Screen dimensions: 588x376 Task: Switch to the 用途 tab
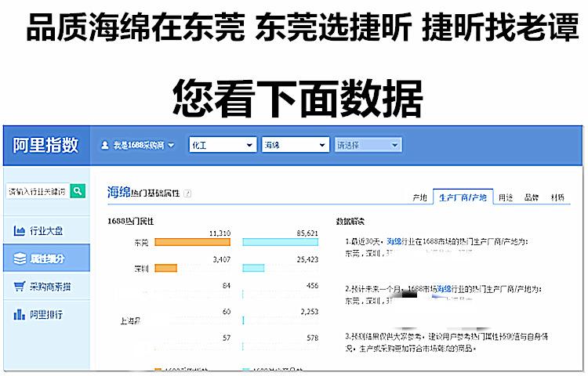tap(506, 197)
